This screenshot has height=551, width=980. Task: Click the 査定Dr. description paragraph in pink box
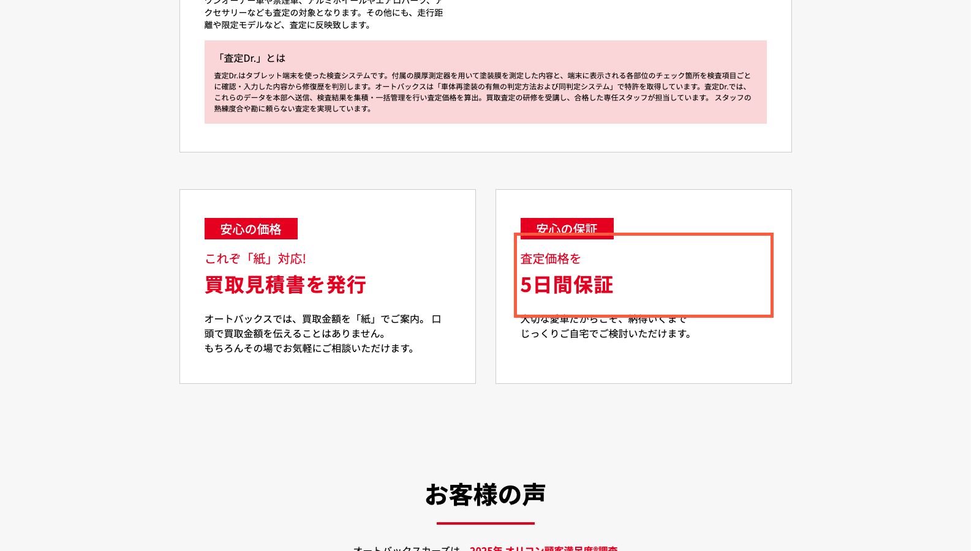click(483, 92)
